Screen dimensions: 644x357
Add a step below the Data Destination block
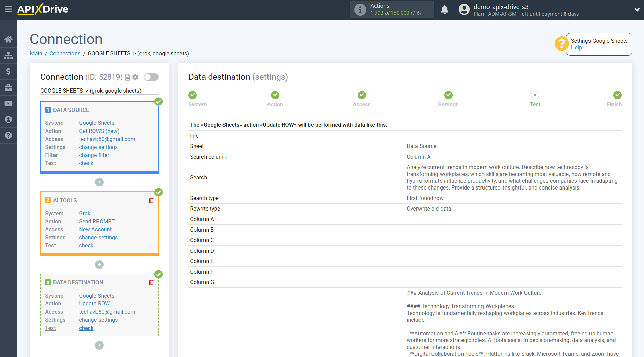[x=99, y=345]
